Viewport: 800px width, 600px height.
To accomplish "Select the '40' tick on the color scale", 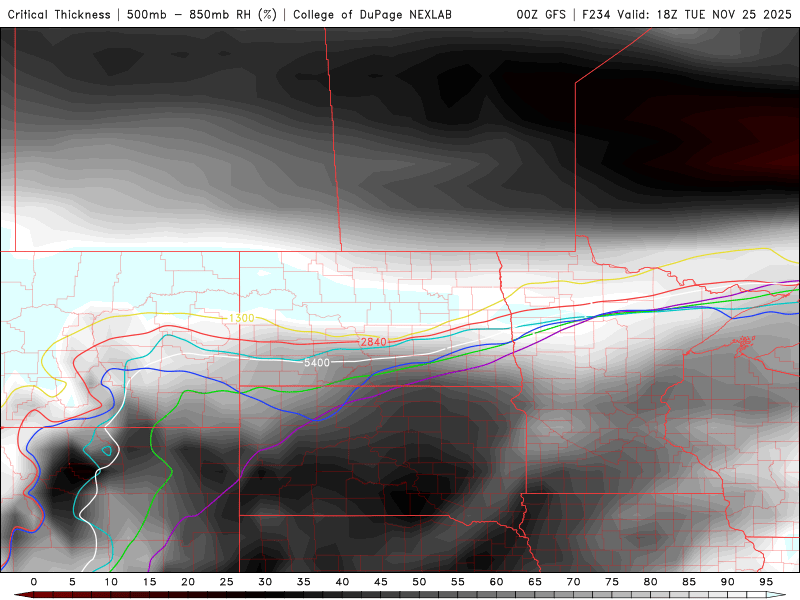I will pyautogui.click(x=342, y=582).
